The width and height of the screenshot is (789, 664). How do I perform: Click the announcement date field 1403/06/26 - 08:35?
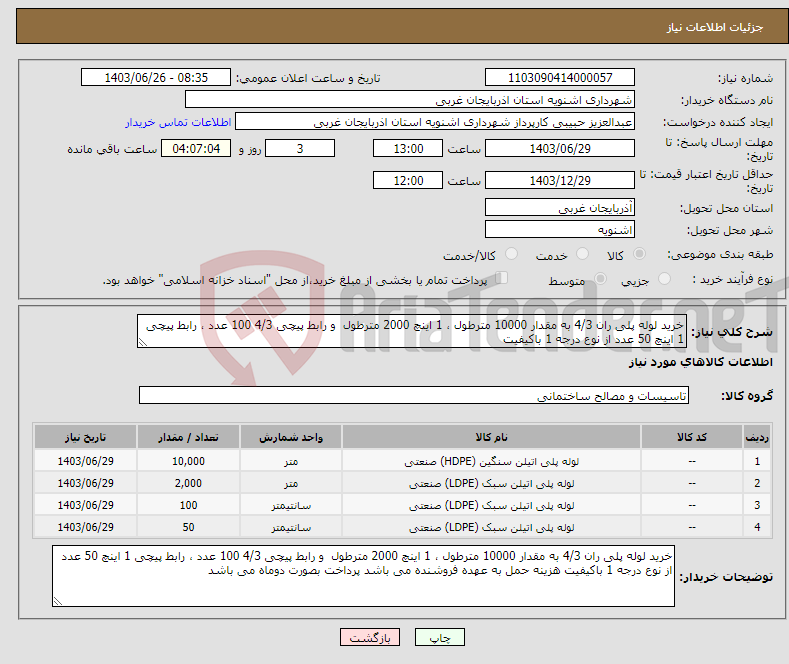tap(156, 77)
